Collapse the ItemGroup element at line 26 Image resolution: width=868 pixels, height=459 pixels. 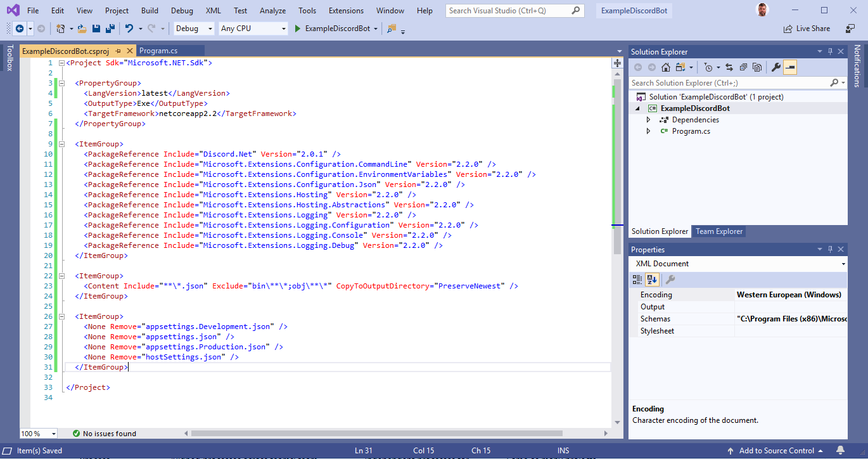[x=61, y=316]
